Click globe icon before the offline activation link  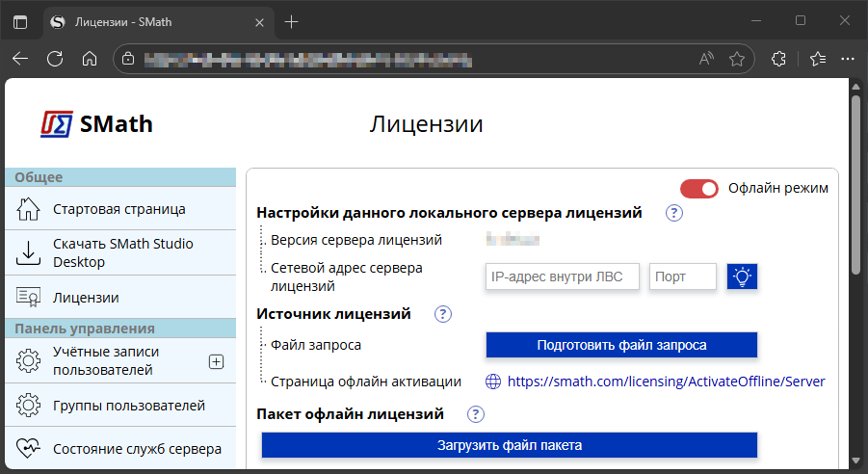pos(493,382)
